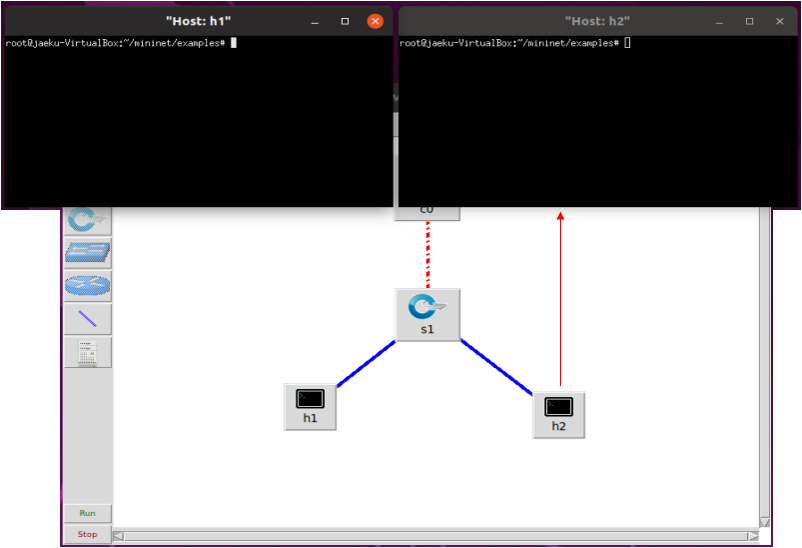The width and height of the screenshot is (802, 548).
Task: Click the Stop button
Action: coord(87,534)
